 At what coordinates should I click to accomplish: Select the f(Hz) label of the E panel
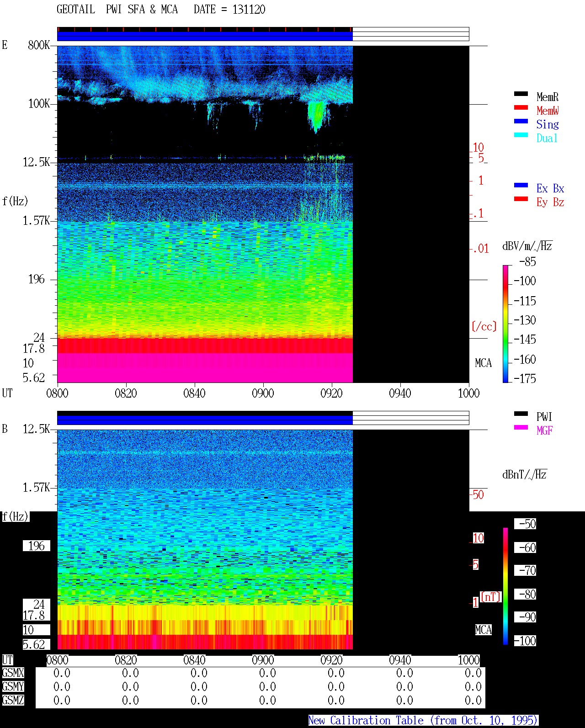[x=15, y=201]
